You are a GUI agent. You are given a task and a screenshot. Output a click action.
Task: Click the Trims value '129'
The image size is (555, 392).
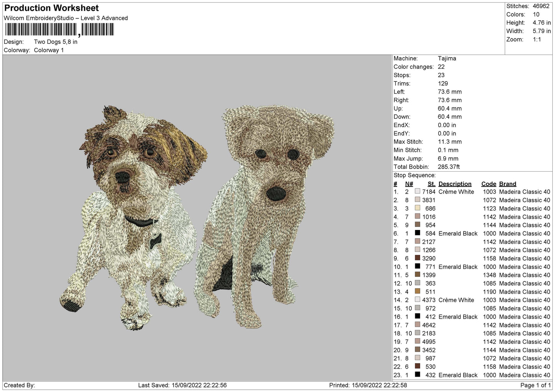point(443,83)
